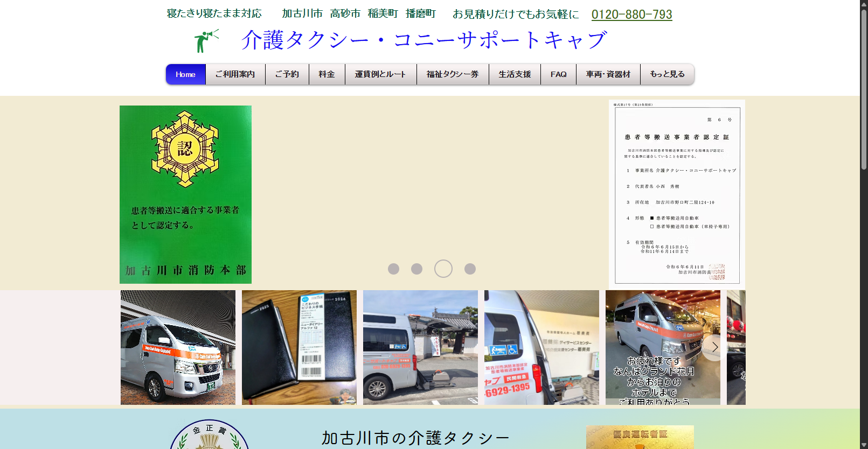
Task: Click the 加古川市 高砂市 稲美町 播磨町 text
Action: click(359, 13)
